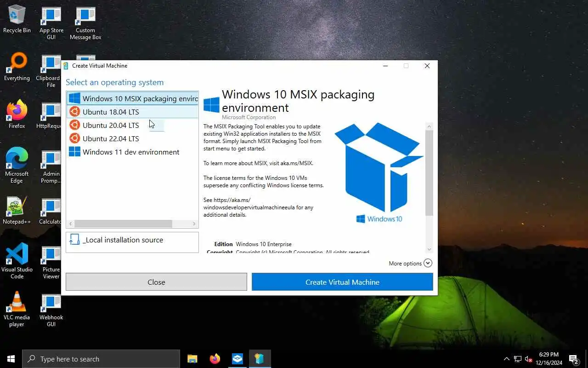This screenshot has height=368, width=588.
Task: Click the taskbar search box
Action: point(101,359)
